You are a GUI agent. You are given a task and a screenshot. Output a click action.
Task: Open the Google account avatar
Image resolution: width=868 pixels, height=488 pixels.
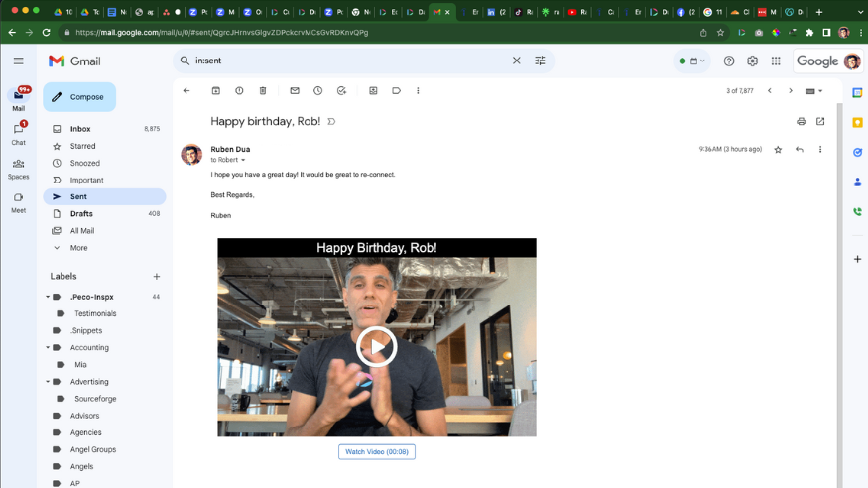[x=852, y=61]
